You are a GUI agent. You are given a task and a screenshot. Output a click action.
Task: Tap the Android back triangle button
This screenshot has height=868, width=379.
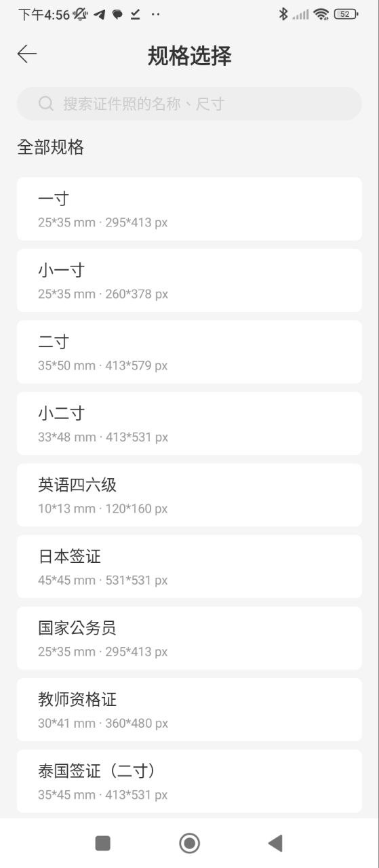click(x=275, y=843)
